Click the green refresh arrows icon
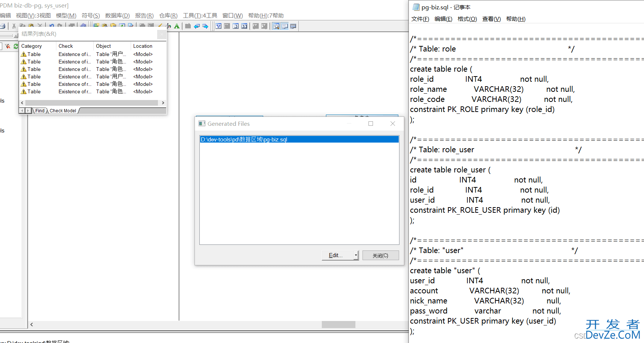 (x=16, y=46)
